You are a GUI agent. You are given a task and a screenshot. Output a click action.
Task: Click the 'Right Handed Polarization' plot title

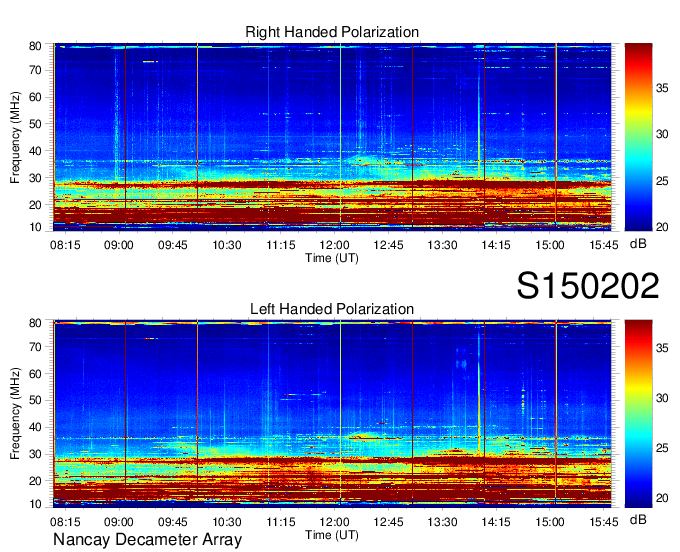click(x=332, y=32)
